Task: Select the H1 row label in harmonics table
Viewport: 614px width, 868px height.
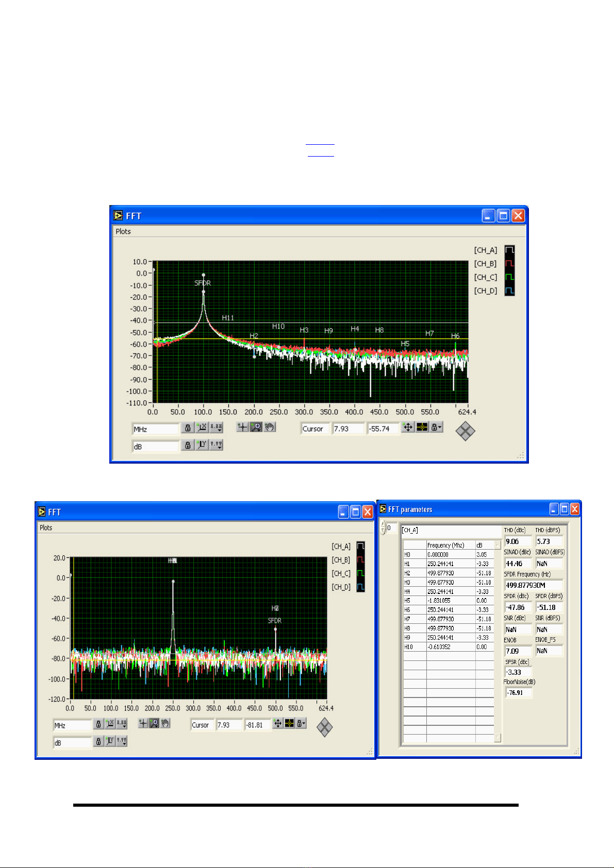Action: pos(414,564)
